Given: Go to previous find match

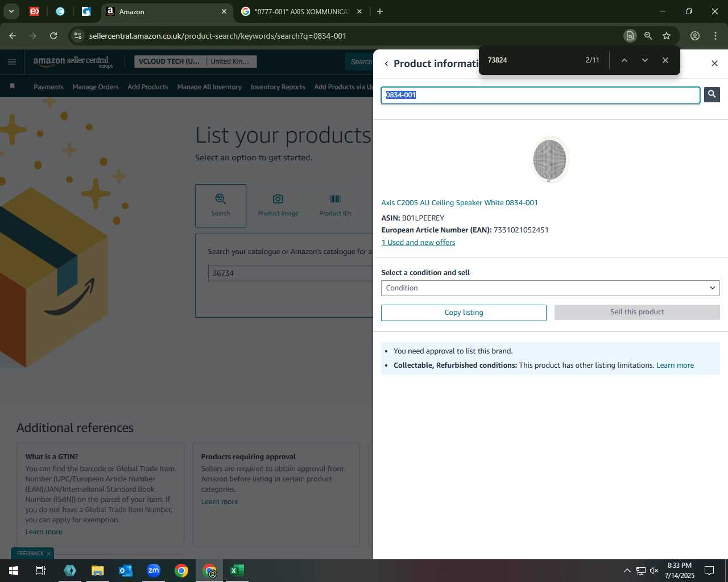Looking at the screenshot, I should coord(624,60).
